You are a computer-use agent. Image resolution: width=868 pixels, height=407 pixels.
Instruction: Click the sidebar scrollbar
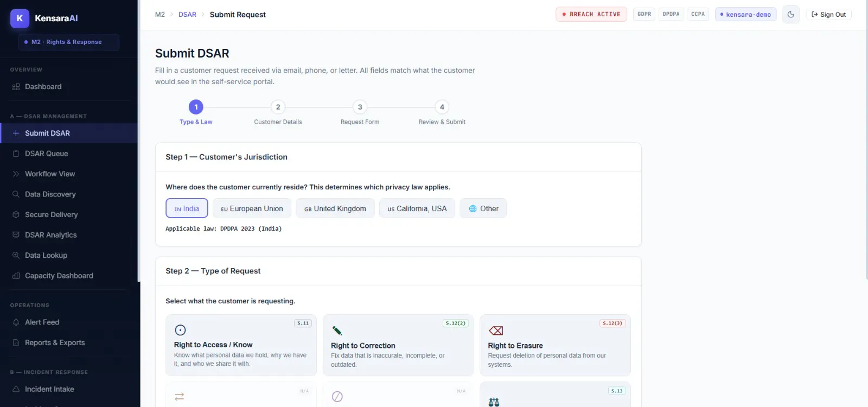(x=139, y=141)
